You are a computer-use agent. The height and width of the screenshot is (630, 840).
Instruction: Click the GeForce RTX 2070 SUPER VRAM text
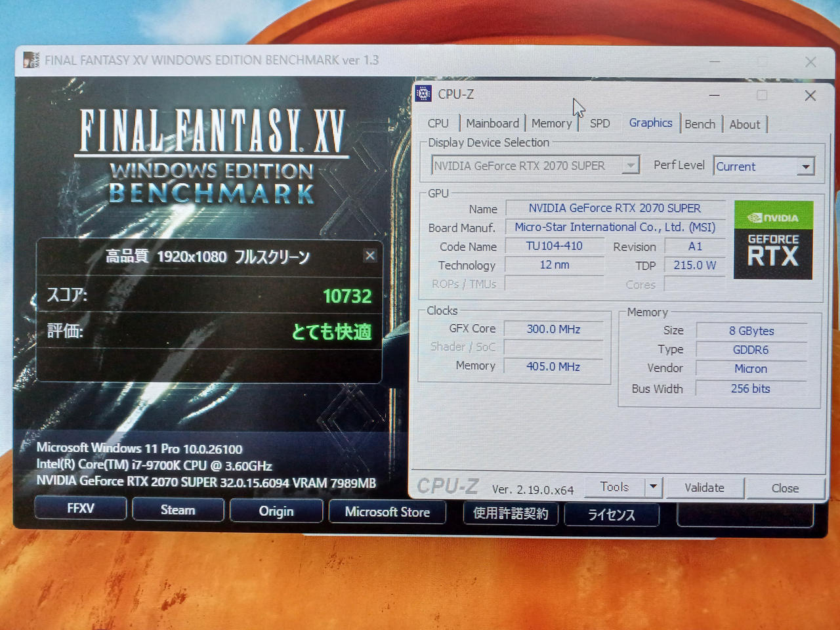[x=206, y=482]
